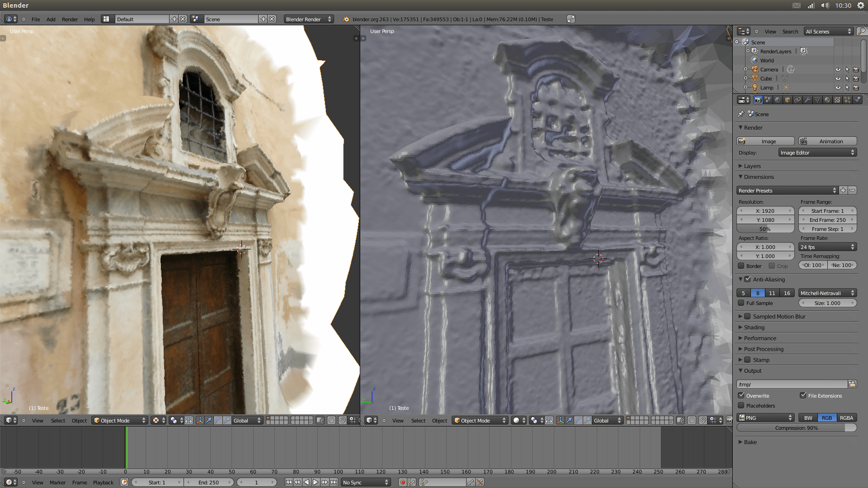Toggle Cube visibility eye in outliner

(x=838, y=79)
